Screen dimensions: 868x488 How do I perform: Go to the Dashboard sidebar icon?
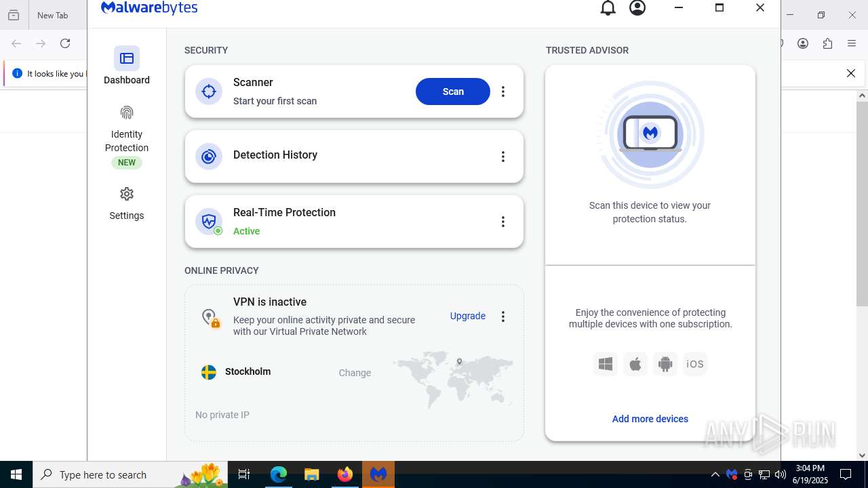[x=127, y=58]
